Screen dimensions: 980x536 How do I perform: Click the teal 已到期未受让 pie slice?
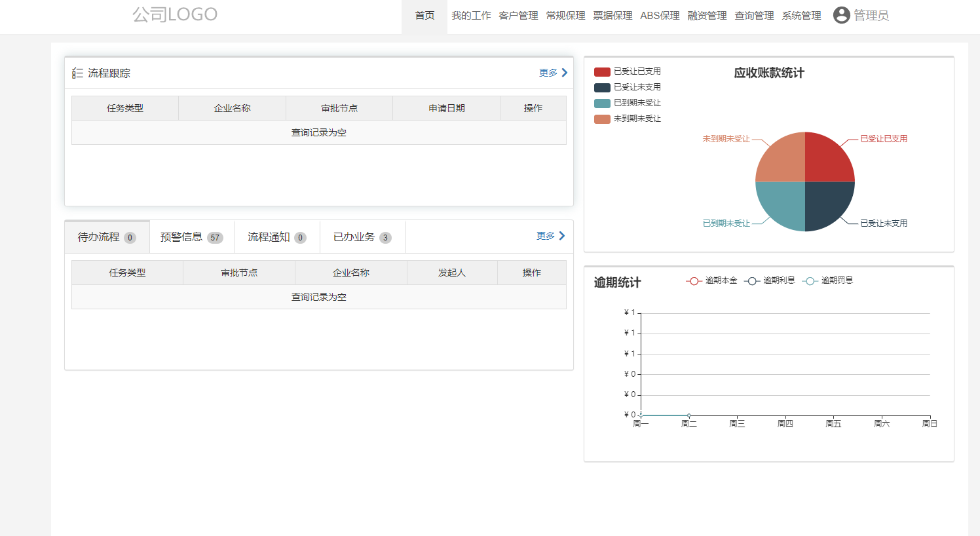[785, 202]
